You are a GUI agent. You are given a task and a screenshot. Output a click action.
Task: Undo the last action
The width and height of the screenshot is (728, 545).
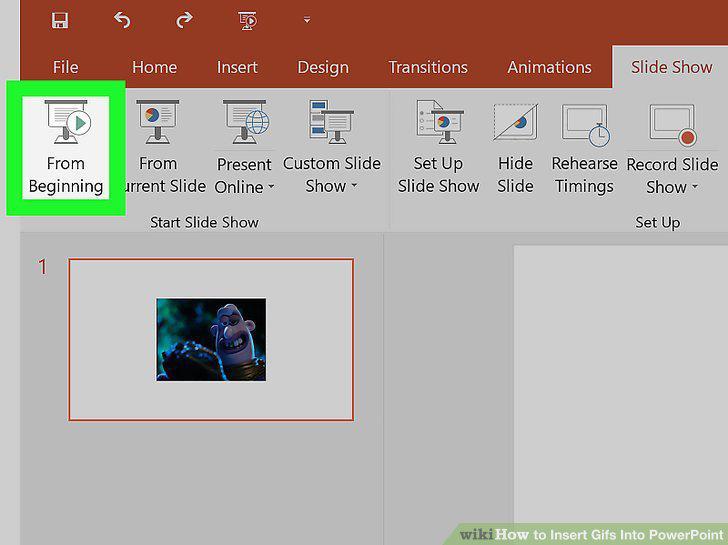tap(122, 20)
